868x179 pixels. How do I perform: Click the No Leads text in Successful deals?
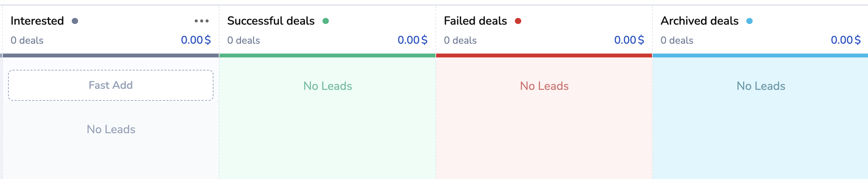click(327, 86)
